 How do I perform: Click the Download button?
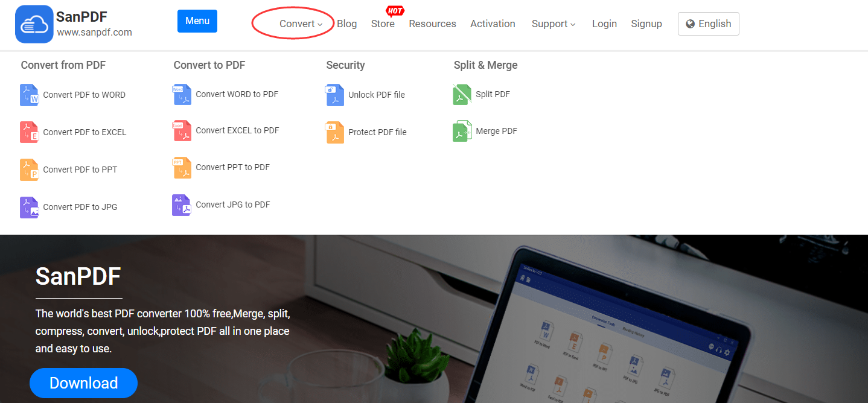(83, 383)
